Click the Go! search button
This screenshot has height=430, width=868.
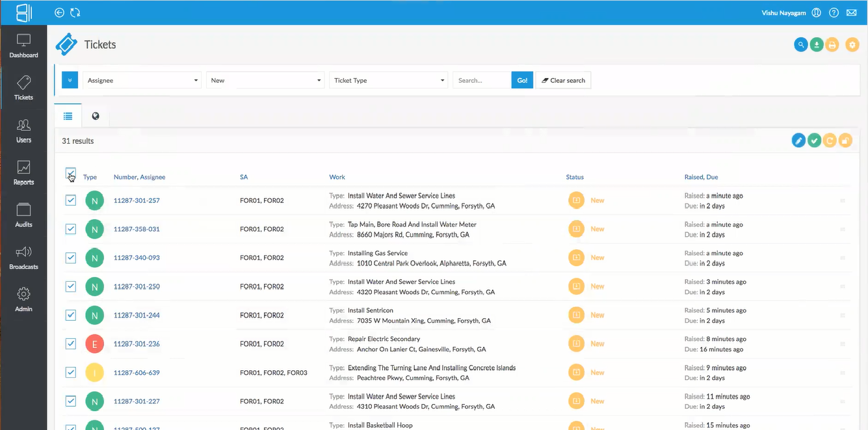(x=522, y=80)
